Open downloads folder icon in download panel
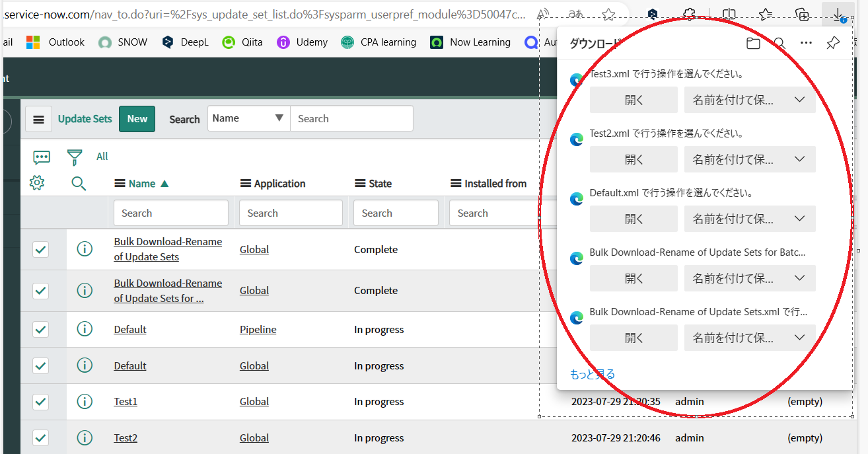 pos(752,44)
